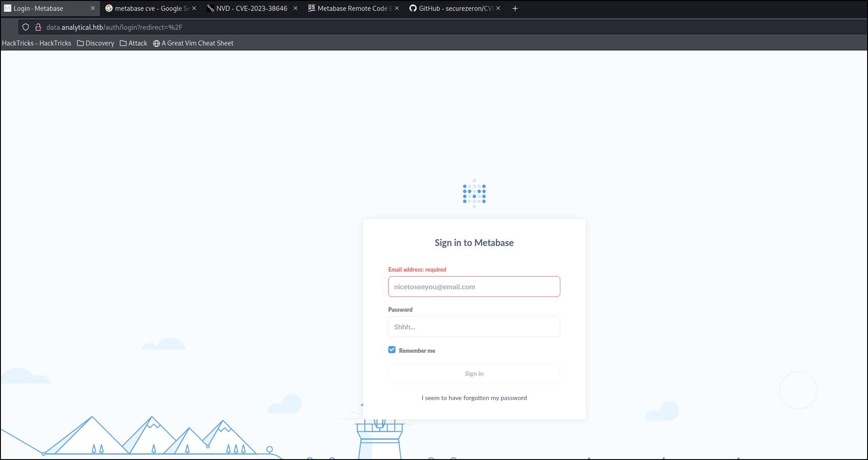Click the Metabase logo above the sign-in form
The height and width of the screenshot is (460, 868).
point(474,194)
